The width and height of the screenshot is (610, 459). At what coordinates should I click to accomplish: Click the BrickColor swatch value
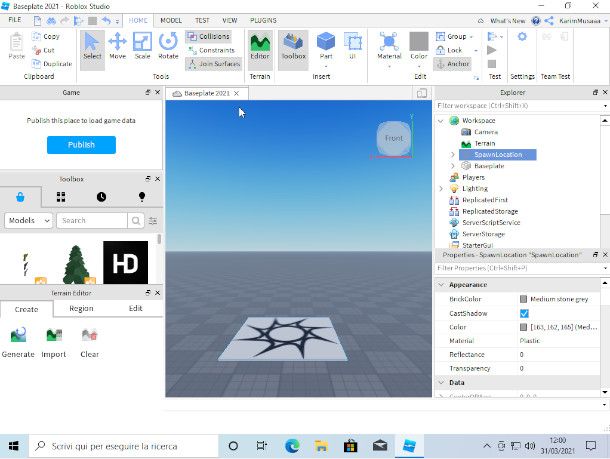[524, 299]
